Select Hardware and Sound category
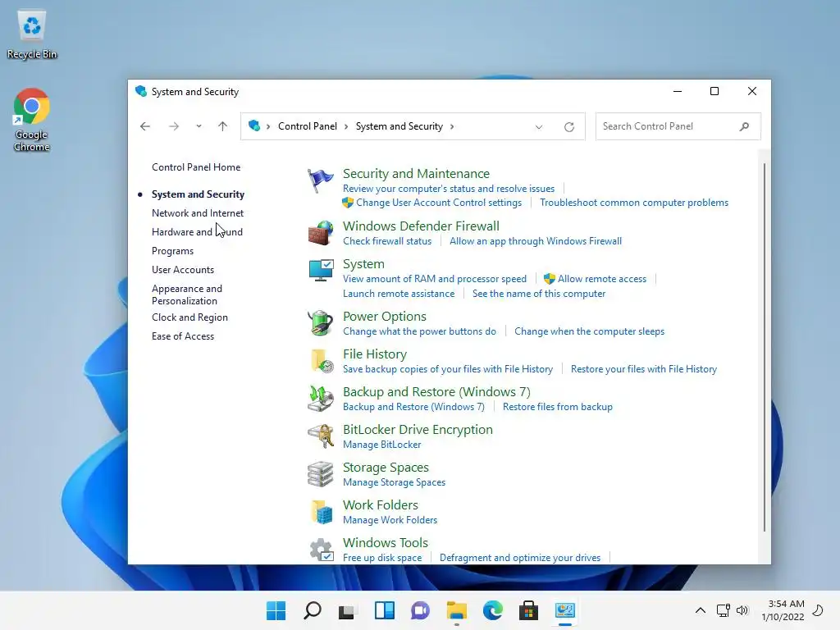The image size is (840, 630). 197,232
